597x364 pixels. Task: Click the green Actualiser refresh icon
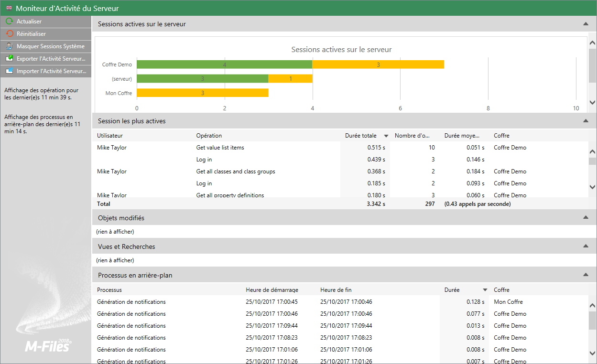[9, 21]
